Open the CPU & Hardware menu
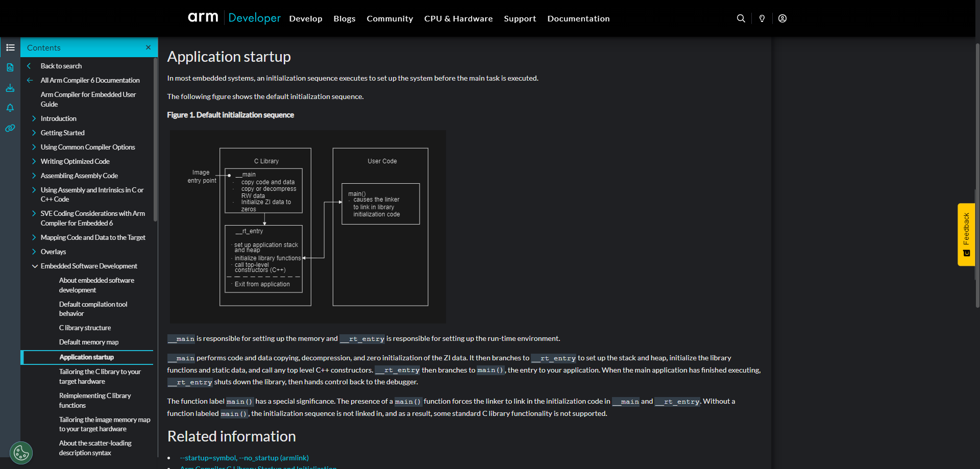The width and height of the screenshot is (980, 469). click(458, 18)
